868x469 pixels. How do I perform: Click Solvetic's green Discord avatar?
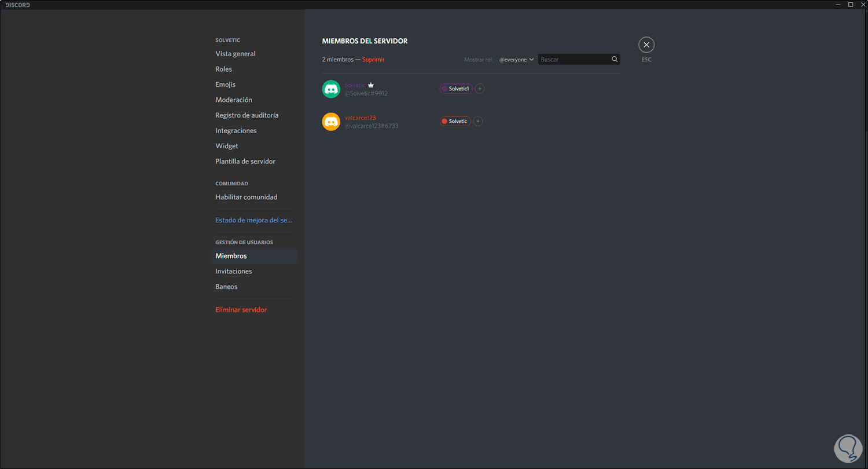(331, 89)
